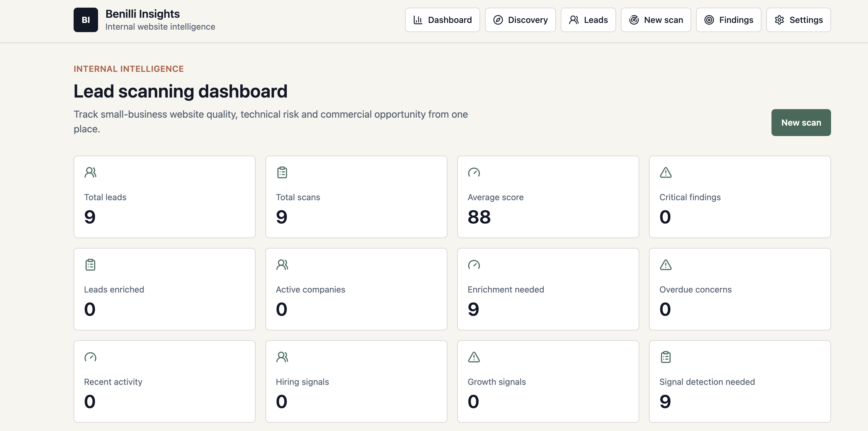Click the warning icon on Growth signals card
This screenshot has height=431, width=868.
474,357
